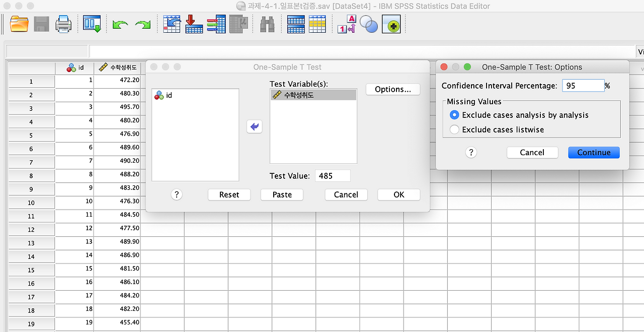Click Use Variable Sets circles icon
This screenshot has width=644, height=332.
pos(369,24)
